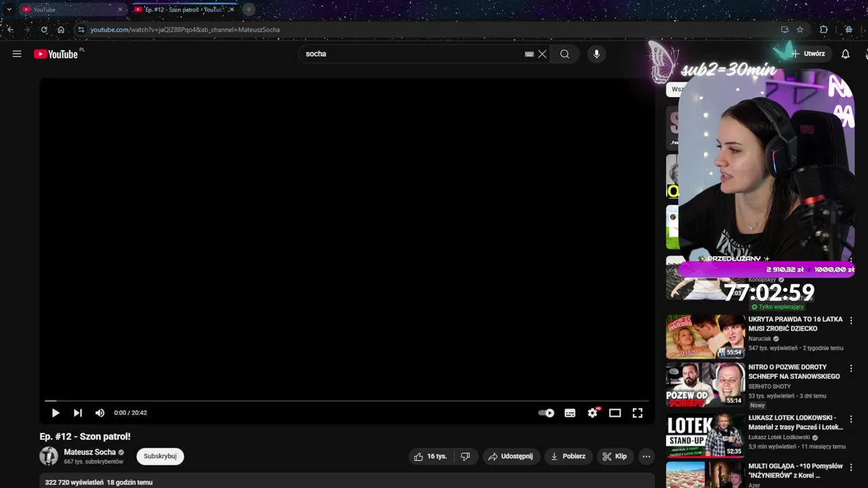Screen dimensions: 868x488
Task: Open MULTI OGLĄDA 10 Pomysłów video
Action: coord(795,470)
